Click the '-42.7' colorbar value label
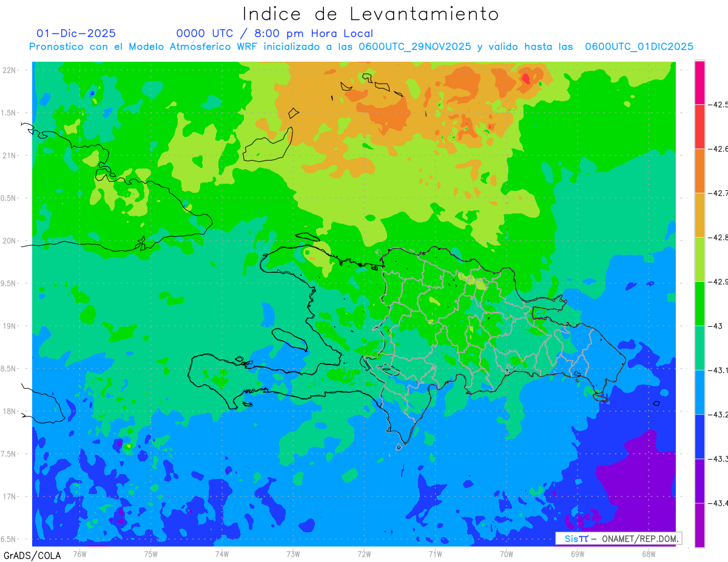Viewport: 728px width, 562px height. point(718,193)
